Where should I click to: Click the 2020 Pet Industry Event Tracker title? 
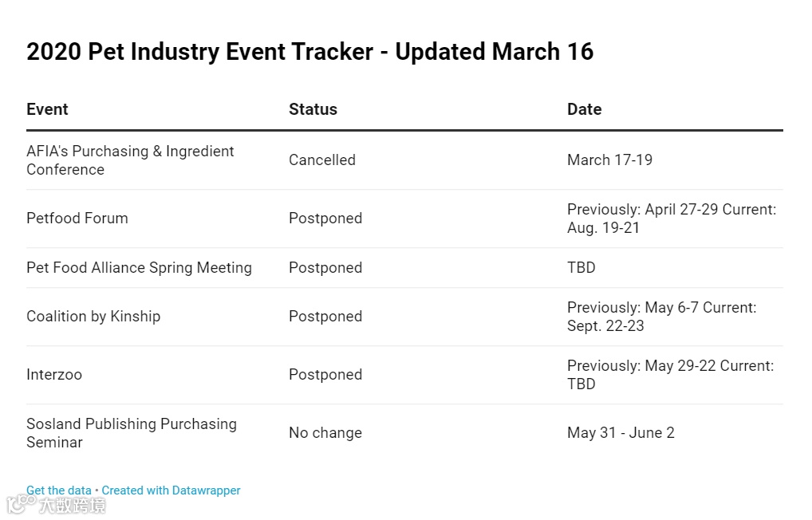point(309,52)
